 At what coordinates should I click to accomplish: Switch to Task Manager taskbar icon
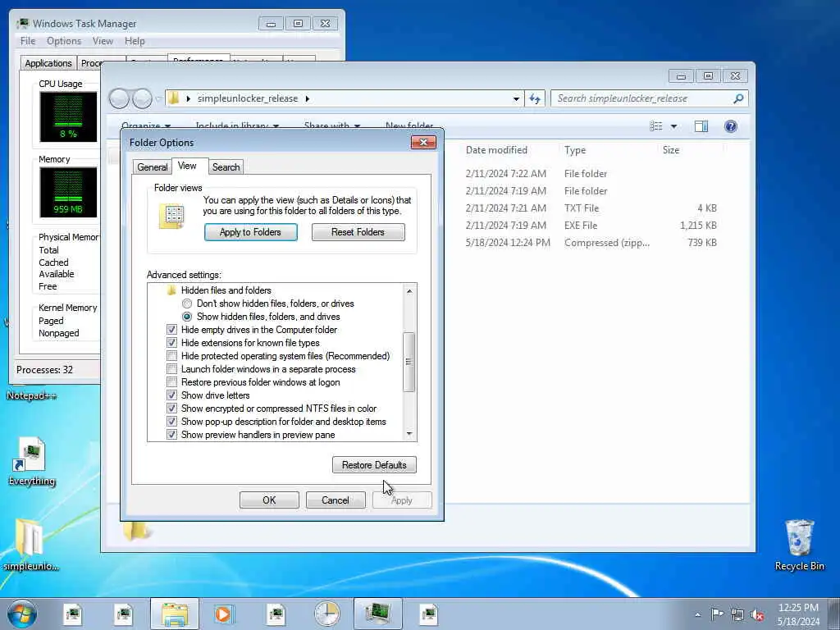click(x=377, y=614)
